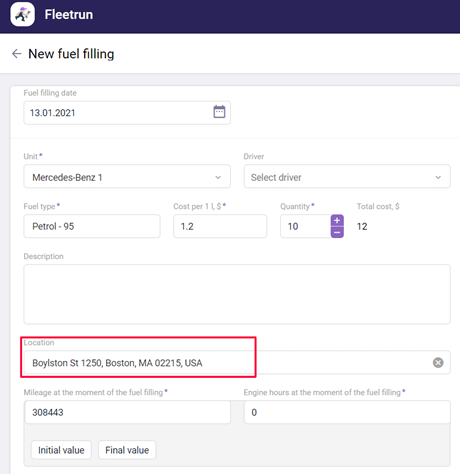The width and height of the screenshot is (460, 474).
Task: Focus the Mileage field showing 308443
Action: pos(128,412)
